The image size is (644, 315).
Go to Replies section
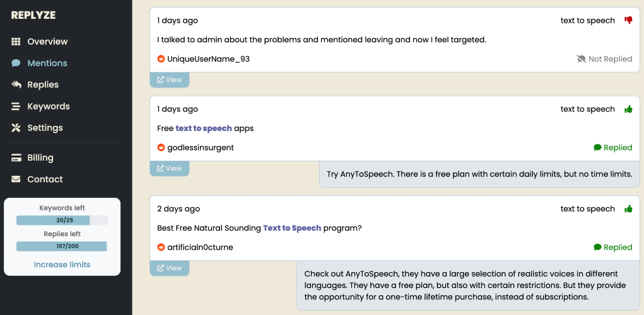(43, 84)
